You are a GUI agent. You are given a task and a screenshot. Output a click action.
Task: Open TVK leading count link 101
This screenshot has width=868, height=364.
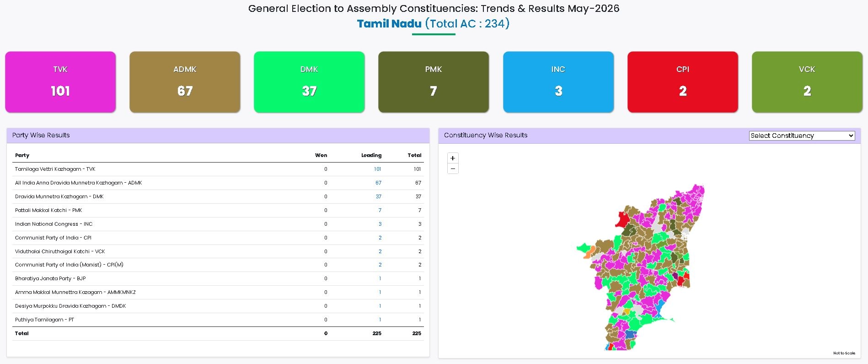point(377,169)
